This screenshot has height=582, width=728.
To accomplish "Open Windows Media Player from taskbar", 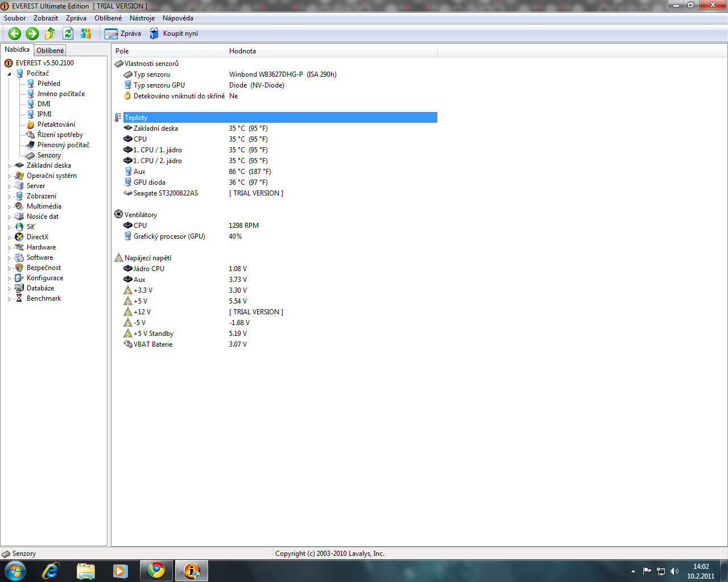I will [121, 571].
